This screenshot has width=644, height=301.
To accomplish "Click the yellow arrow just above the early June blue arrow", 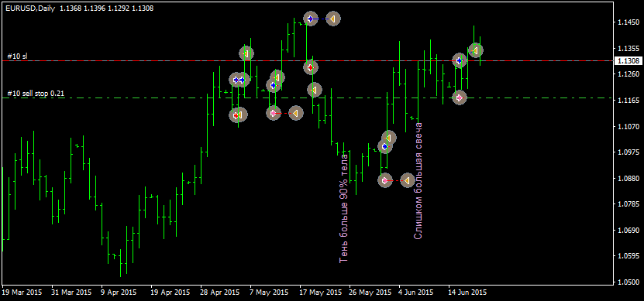I will (x=388, y=138).
